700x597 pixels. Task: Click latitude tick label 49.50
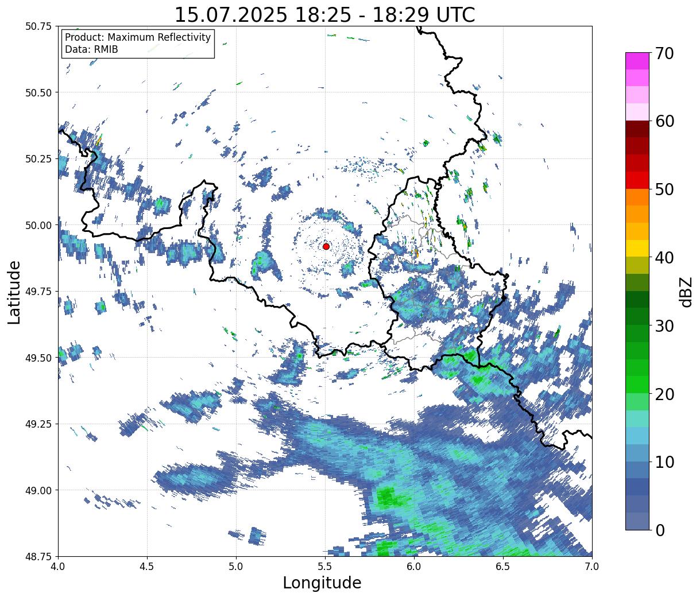pyautogui.click(x=38, y=358)
